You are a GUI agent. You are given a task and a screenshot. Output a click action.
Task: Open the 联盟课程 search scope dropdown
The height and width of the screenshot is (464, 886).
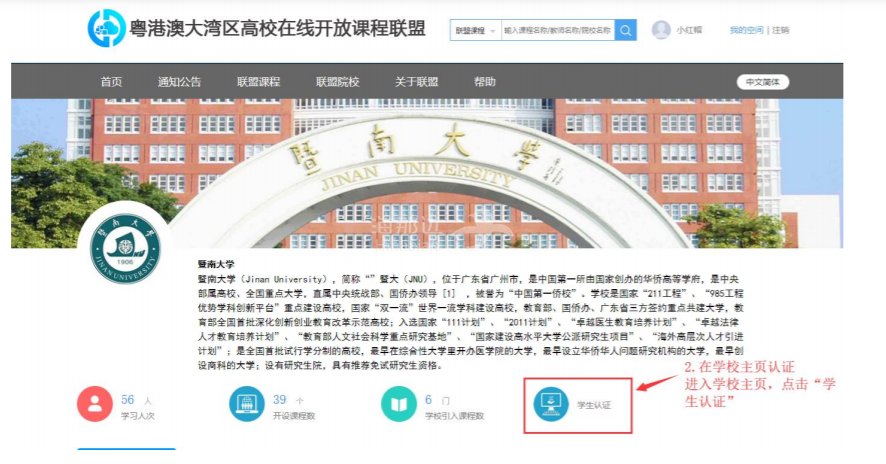[x=475, y=30]
